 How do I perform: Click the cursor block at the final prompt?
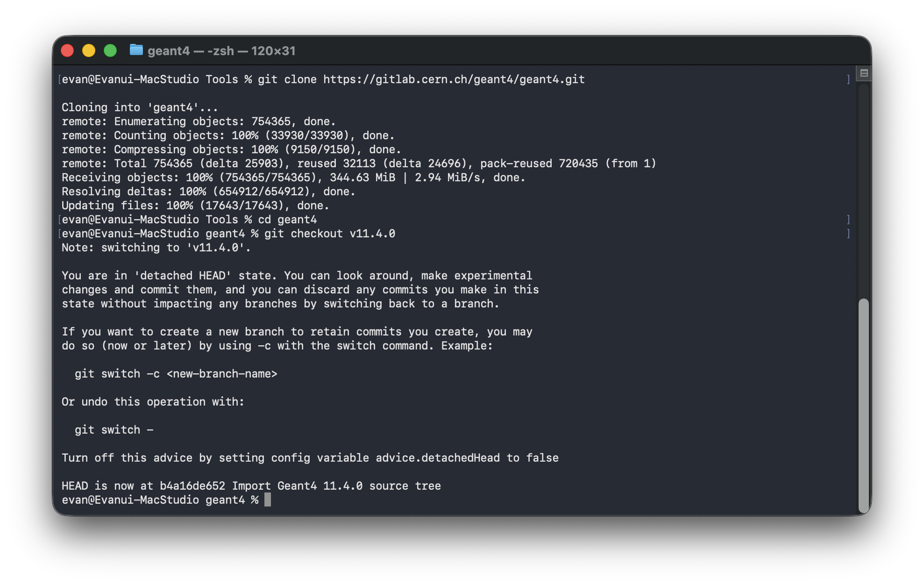click(x=268, y=500)
